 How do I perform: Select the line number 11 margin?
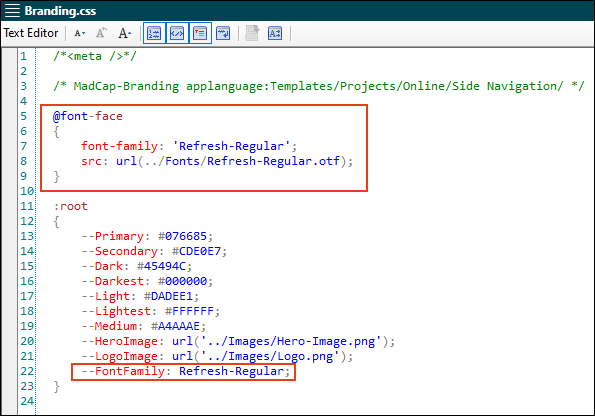pos(27,206)
